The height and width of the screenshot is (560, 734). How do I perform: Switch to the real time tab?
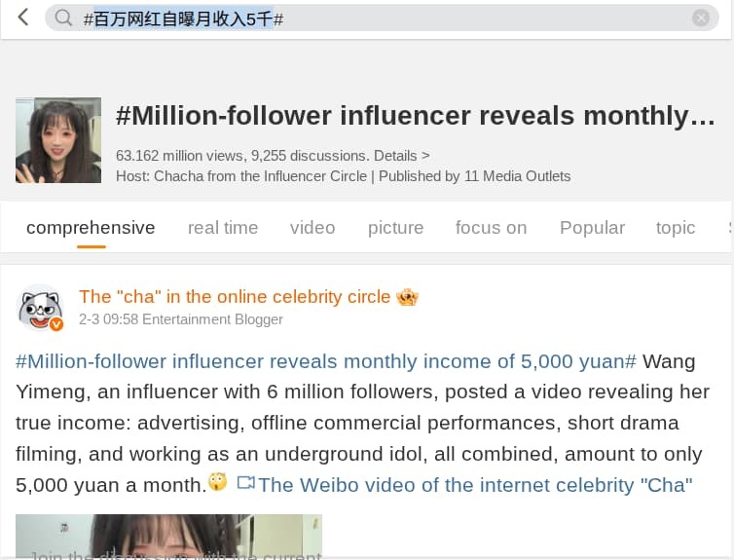(223, 228)
